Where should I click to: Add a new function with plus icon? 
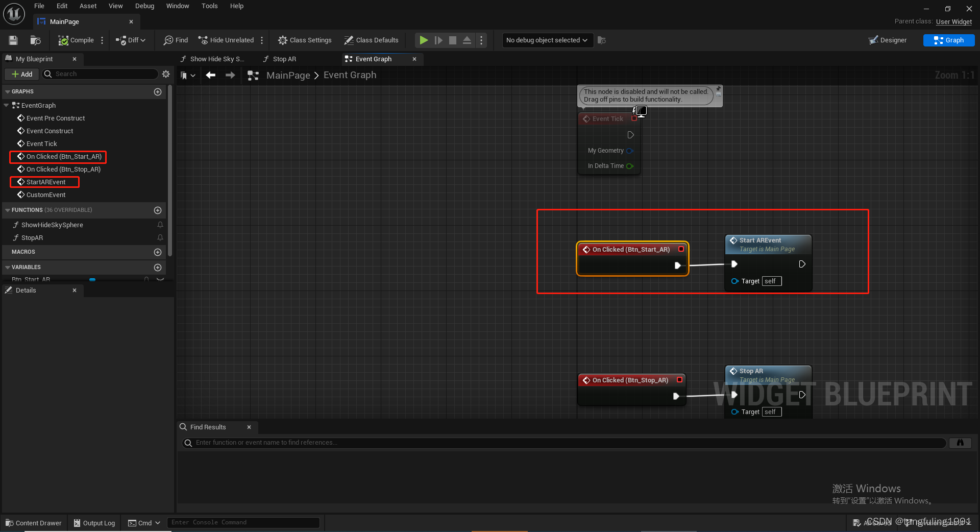pos(158,210)
